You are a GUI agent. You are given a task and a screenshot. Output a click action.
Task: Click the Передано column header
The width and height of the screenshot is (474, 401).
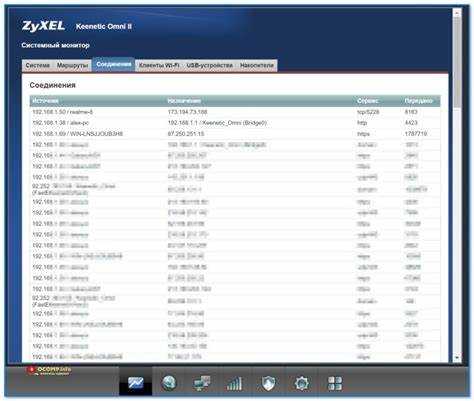(x=418, y=101)
